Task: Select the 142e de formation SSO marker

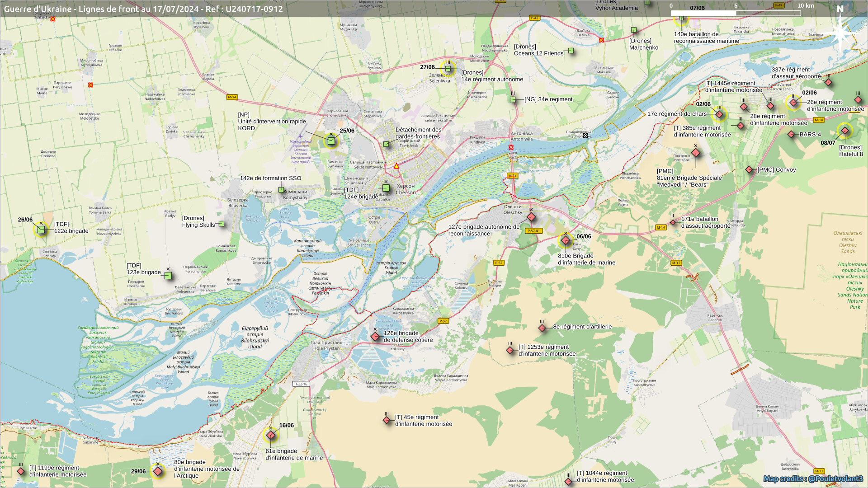Action: tap(281, 190)
